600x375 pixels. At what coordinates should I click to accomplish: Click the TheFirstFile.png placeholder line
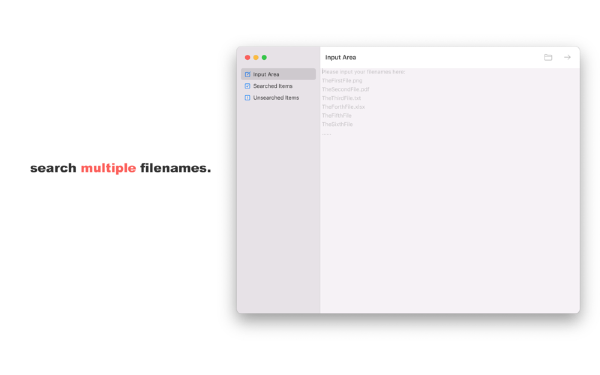click(x=342, y=80)
